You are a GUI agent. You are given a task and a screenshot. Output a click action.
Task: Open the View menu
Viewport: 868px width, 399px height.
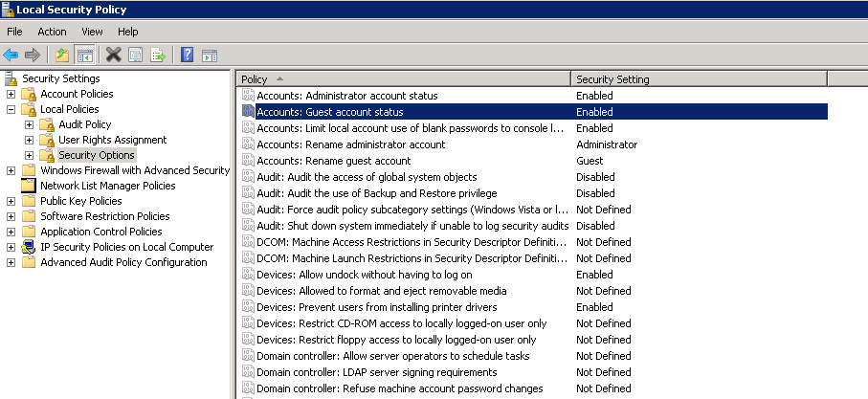coord(93,32)
